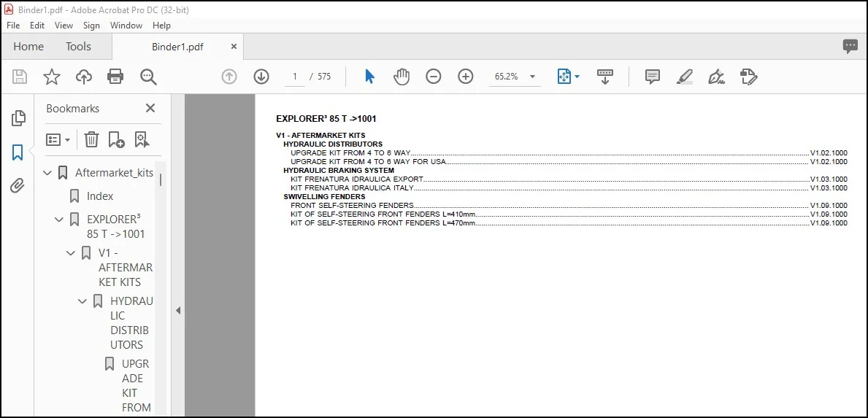Click the cloud upload icon
The image size is (868, 418).
coord(84,77)
